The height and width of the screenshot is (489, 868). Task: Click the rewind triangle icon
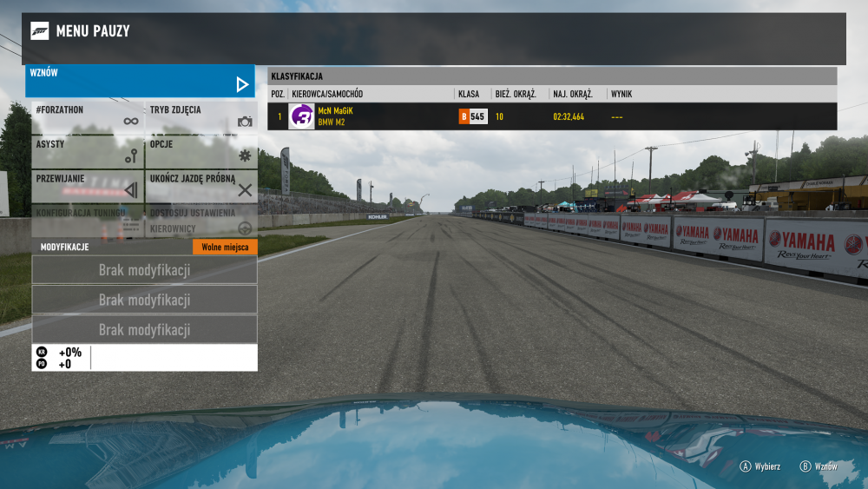[131, 190]
